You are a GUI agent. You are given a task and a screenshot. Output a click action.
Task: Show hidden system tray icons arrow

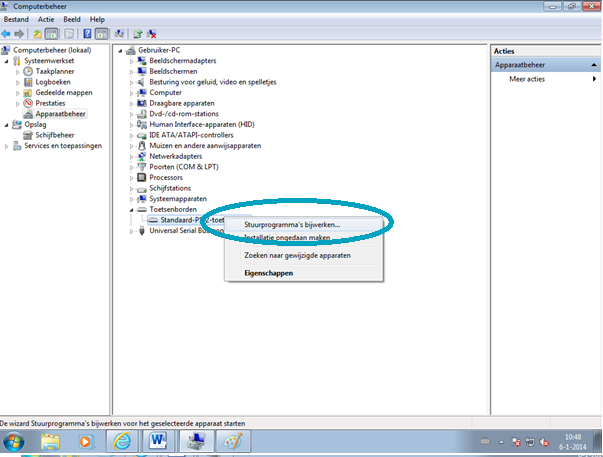(501, 442)
